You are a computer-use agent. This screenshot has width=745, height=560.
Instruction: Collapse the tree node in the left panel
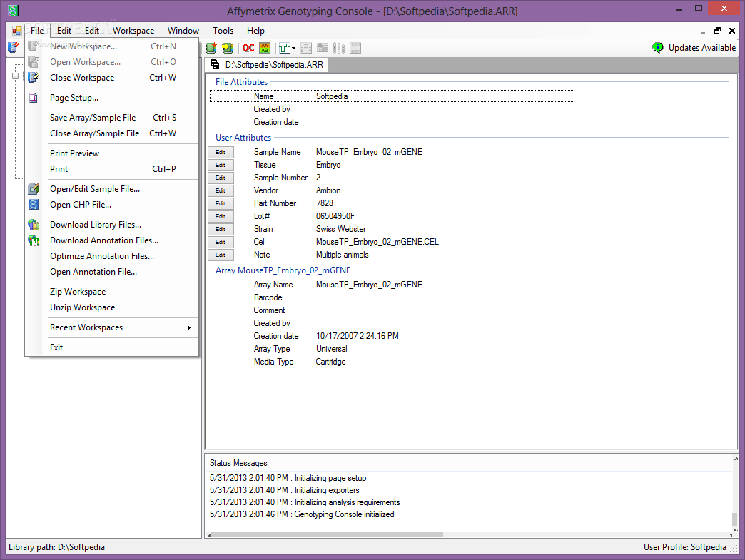pyautogui.click(x=15, y=76)
